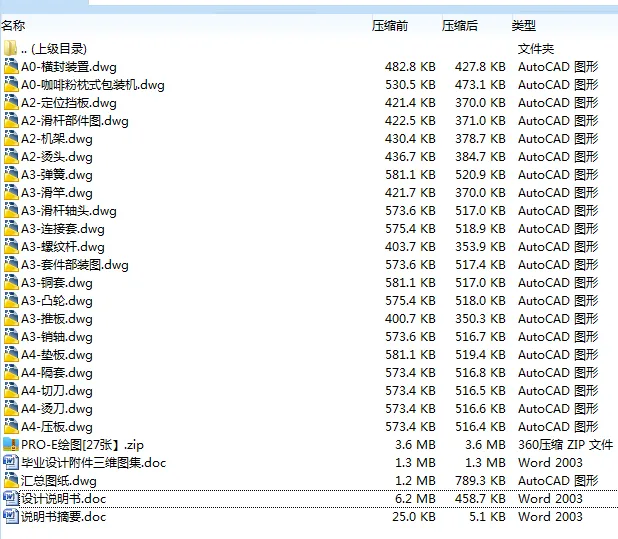
Task: Open the .. (上级目录) entry
Action: [54, 48]
